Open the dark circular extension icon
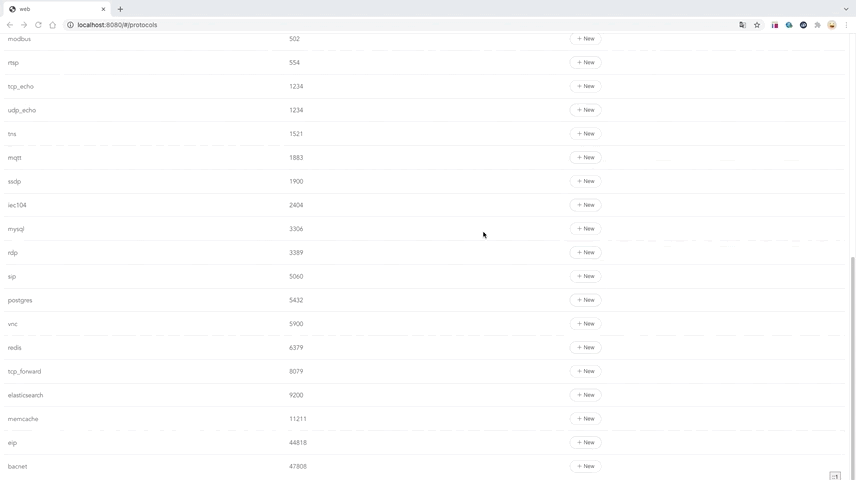Viewport: 856px width, 480px height. pyautogui.click(x=803, y=25)
